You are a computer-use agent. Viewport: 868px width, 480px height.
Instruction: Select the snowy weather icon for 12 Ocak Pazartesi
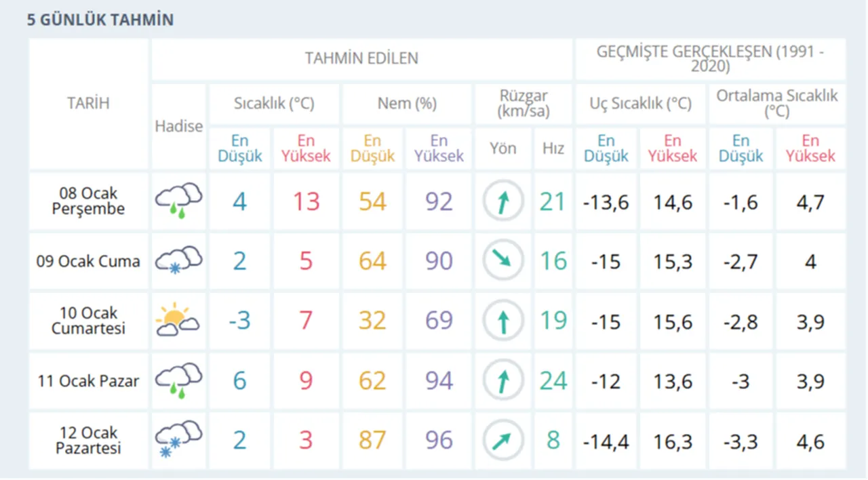[178, 440]
